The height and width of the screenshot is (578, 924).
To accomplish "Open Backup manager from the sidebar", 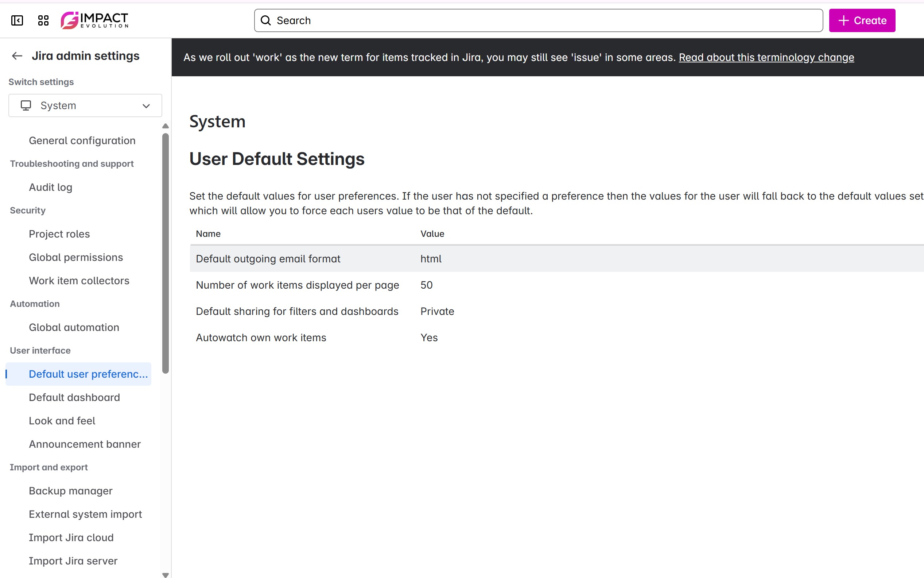I will (x=70, y=490).
